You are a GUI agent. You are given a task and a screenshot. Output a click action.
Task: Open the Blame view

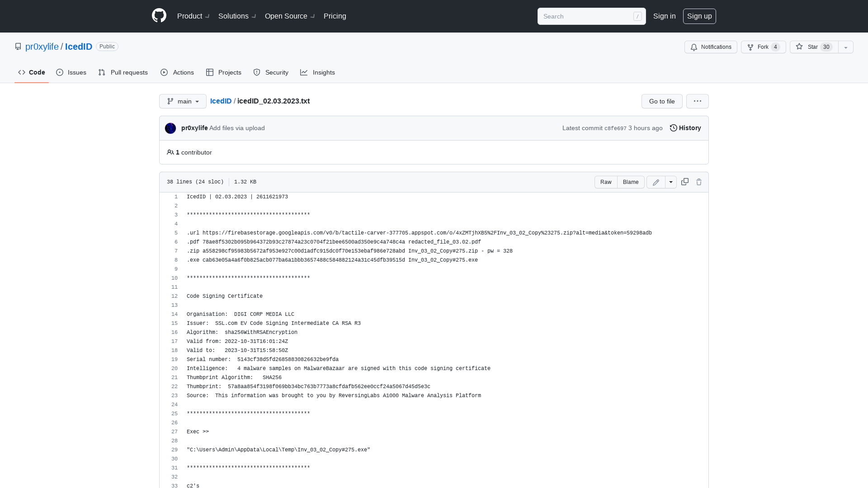[631, 182]
